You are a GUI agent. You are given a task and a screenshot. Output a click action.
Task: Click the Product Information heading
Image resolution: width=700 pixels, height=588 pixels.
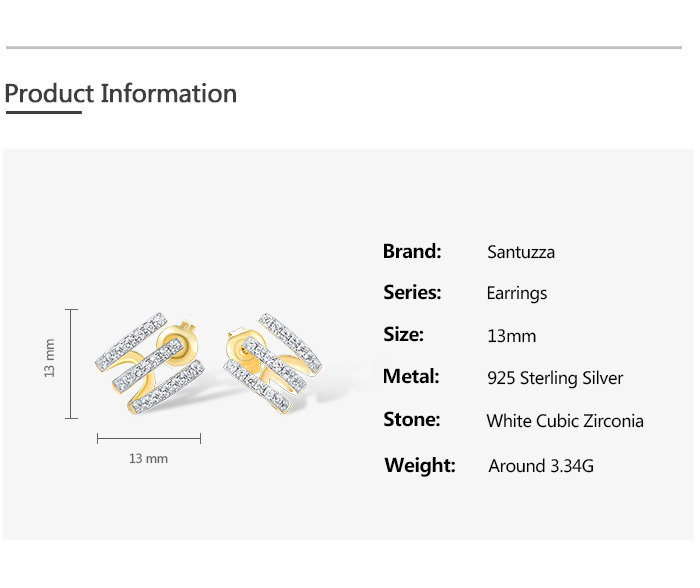121,94
